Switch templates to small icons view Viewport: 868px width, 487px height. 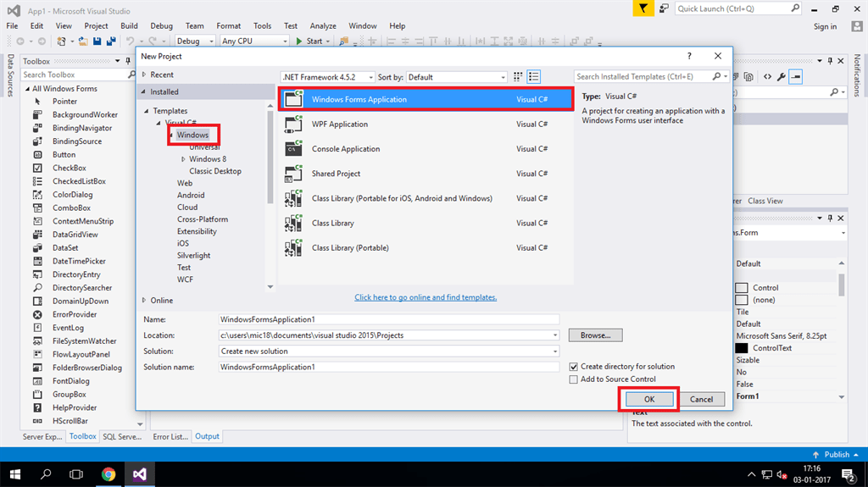pyautogui.click(x=518, y=77)
